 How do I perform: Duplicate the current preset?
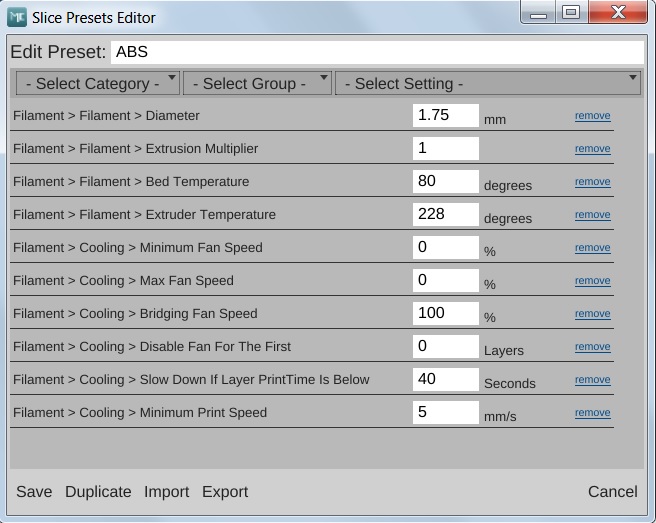[98, 492]
